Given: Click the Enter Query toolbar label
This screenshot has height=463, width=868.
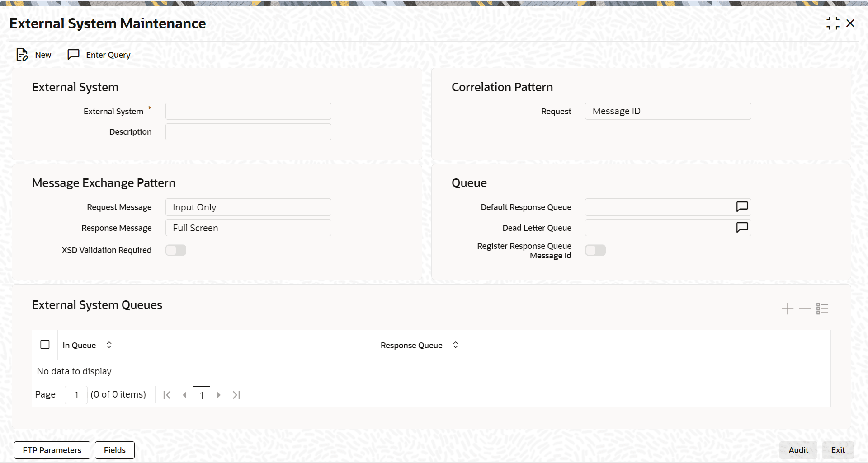Looking at the screenshot, I should click(x=108, y=55).
